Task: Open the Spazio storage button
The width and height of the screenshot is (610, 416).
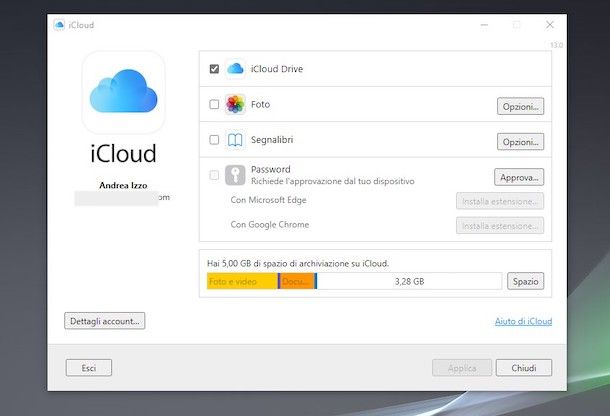Action: [x=525, y=281]
